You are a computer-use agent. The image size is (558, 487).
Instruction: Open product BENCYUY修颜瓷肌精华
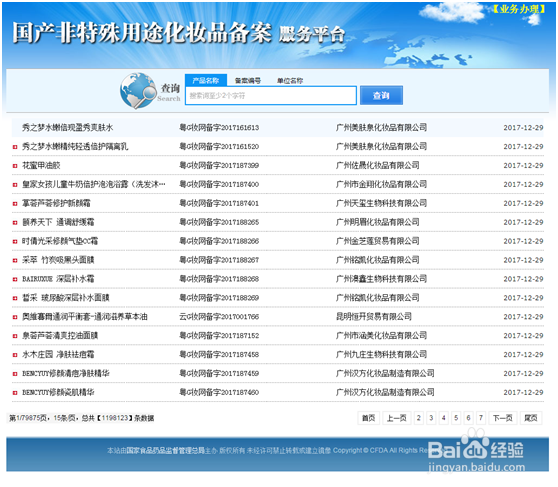pyautogui.click(x=58, y=393)
